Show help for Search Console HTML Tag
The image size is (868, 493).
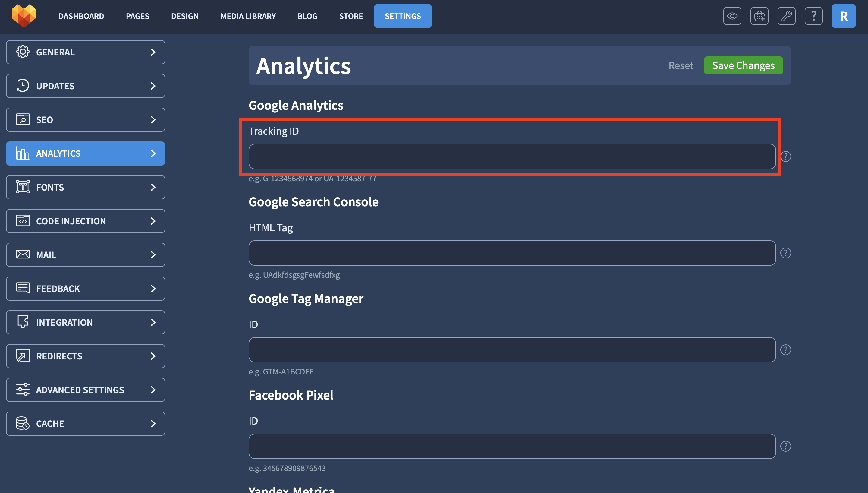[785, 253]
